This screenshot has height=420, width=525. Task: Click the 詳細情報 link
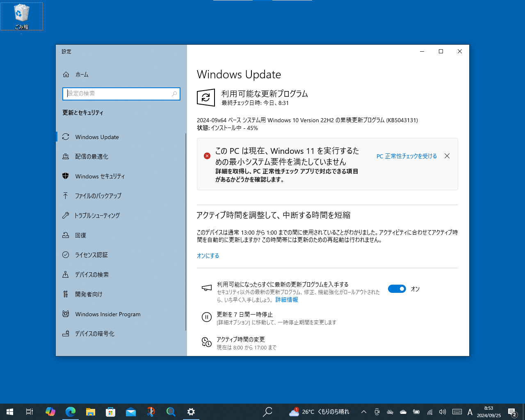pos(286,299)
